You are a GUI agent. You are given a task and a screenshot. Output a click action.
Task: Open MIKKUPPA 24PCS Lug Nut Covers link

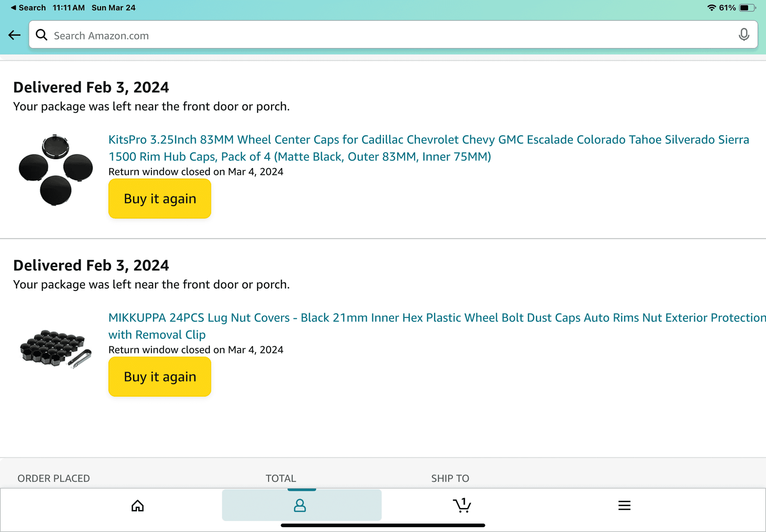pyautogui.click(x=437, y=326)
